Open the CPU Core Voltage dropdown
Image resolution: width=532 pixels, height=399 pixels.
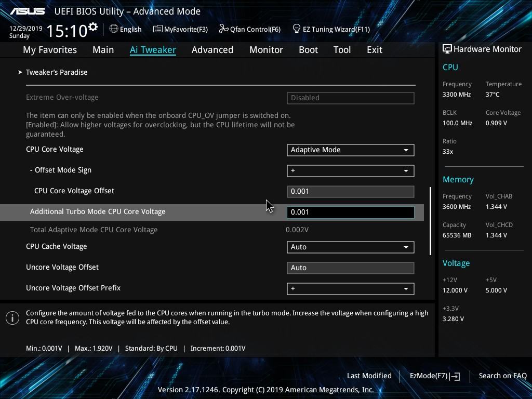(x=351, y=150)
